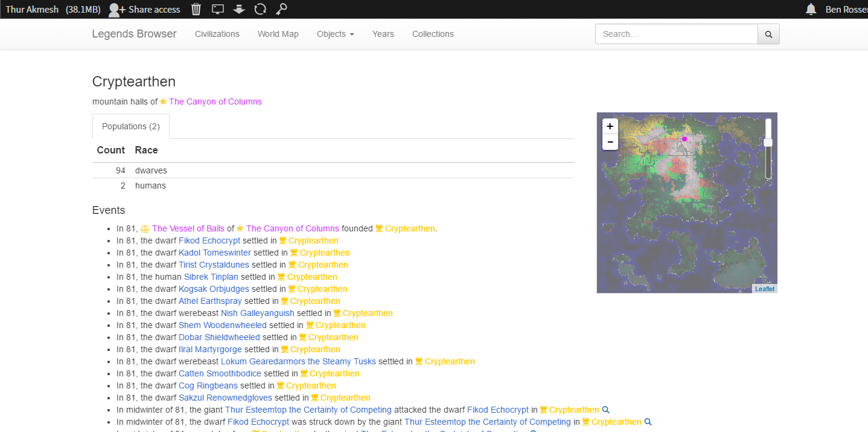Click the Ben Rosser username in top bar
Viewport: 868px width, 432px height.
tap(847, 9)
